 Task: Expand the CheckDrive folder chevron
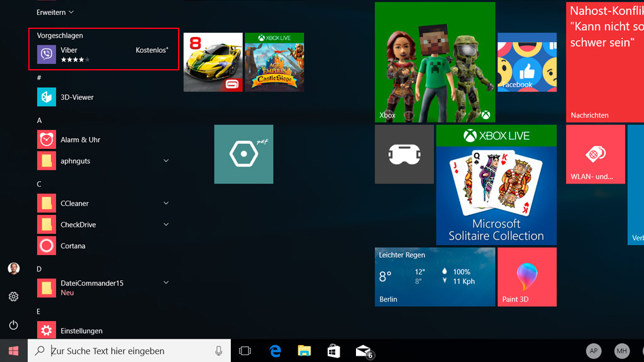(166, 224)
